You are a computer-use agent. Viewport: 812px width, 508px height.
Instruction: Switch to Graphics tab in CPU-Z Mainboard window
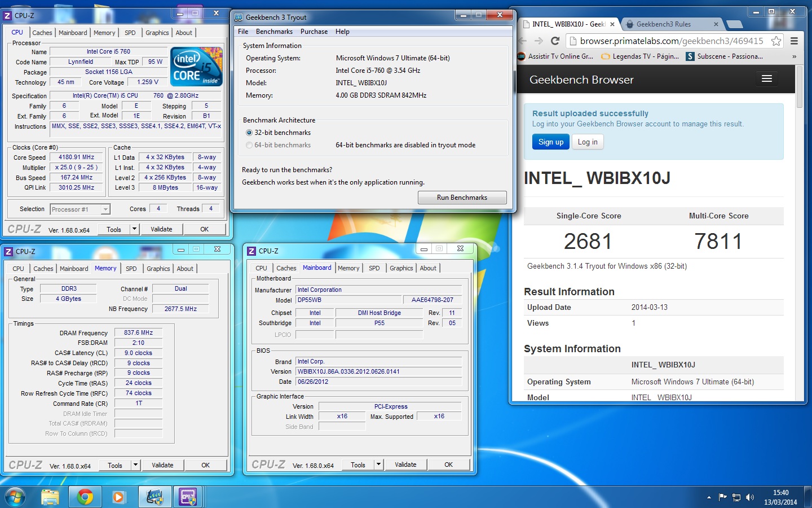pyautogui.click(x=401, y=268)
